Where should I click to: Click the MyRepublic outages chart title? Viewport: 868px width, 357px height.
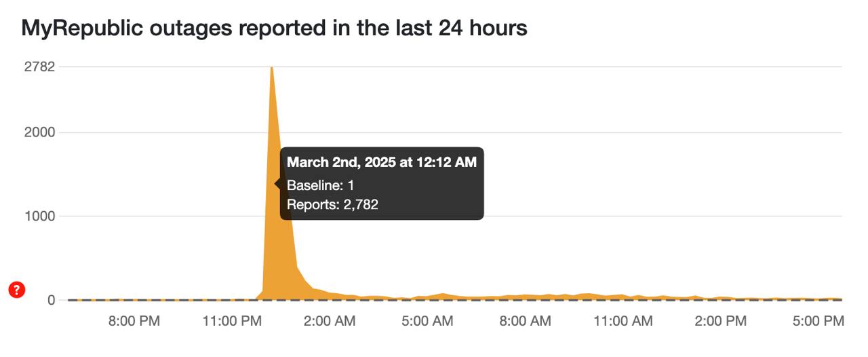tap(274, 28)
